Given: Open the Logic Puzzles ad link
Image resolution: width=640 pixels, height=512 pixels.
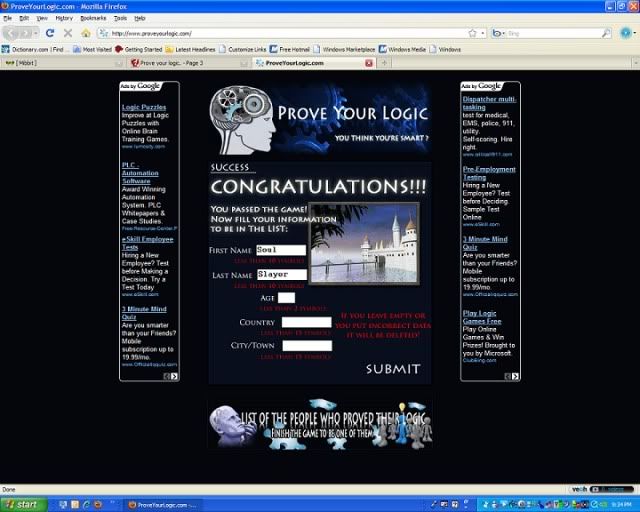Looking at the screenshot, I should [144, 107].
